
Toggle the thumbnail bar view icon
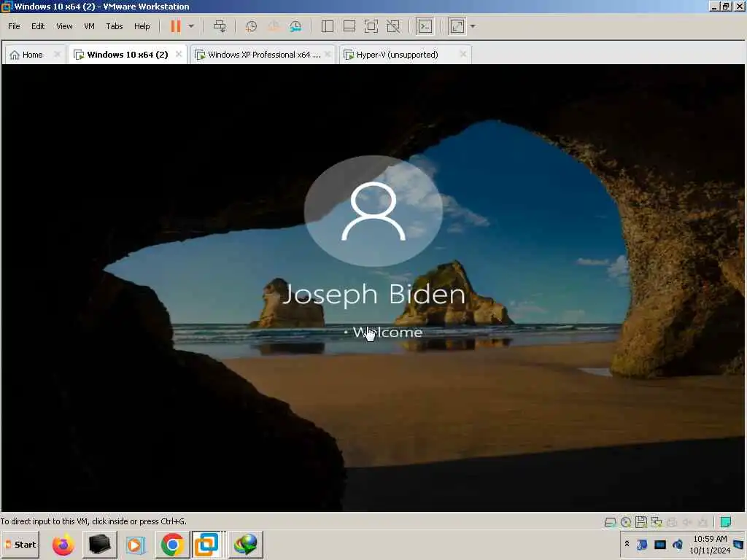click(x=349, y=26)
